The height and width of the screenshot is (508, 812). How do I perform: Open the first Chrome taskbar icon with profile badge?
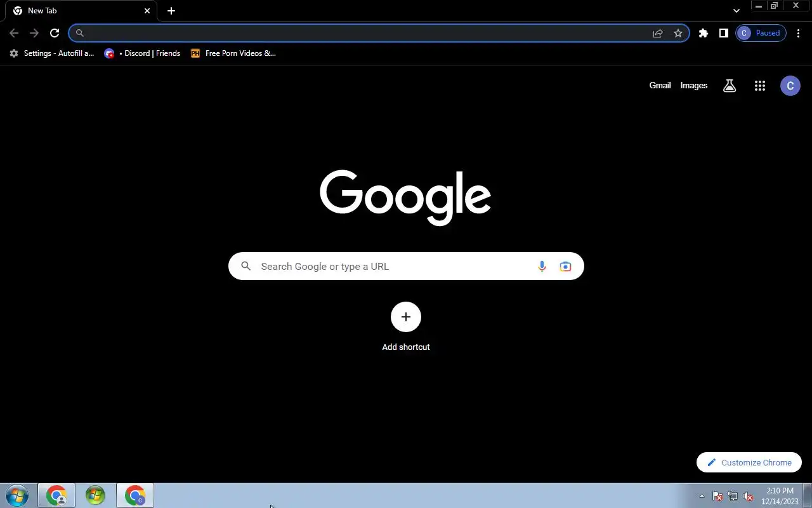(56, 495)
